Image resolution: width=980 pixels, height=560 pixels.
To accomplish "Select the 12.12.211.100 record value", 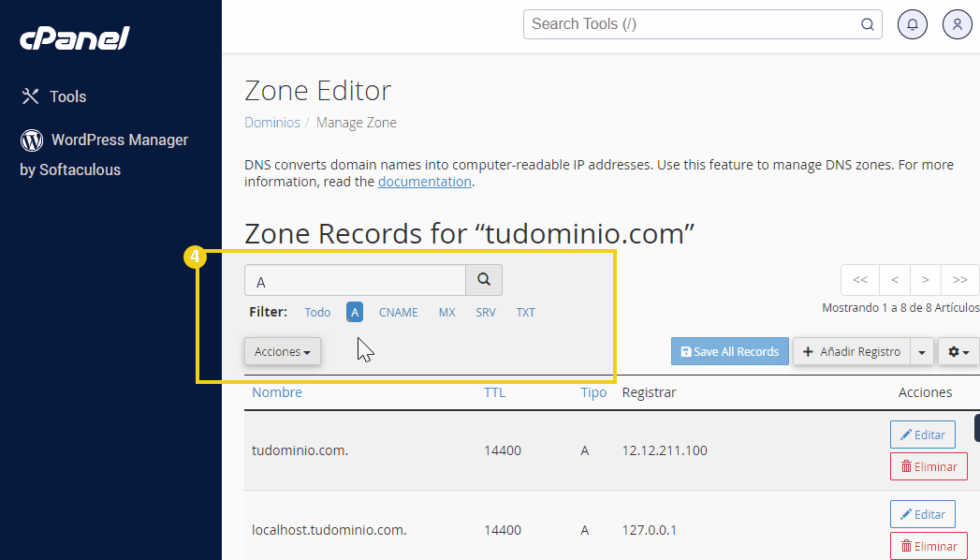I will 665,450.
